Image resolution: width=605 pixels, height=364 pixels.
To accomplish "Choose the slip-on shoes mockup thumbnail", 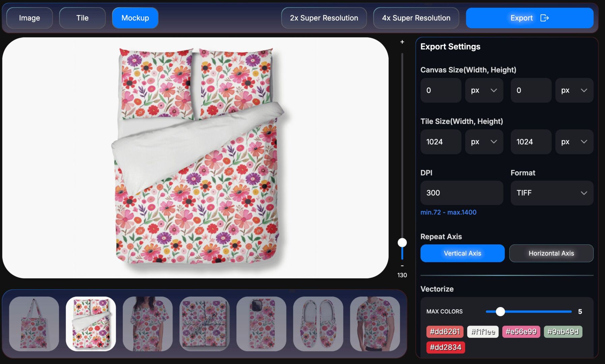I will (x=318, y=324).
